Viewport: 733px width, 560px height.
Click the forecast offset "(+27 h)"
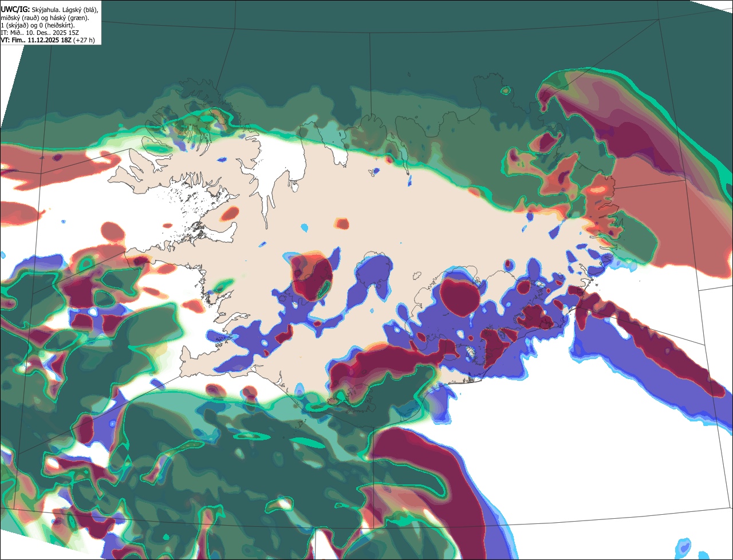pyautogui.click(x=84, y=41)
